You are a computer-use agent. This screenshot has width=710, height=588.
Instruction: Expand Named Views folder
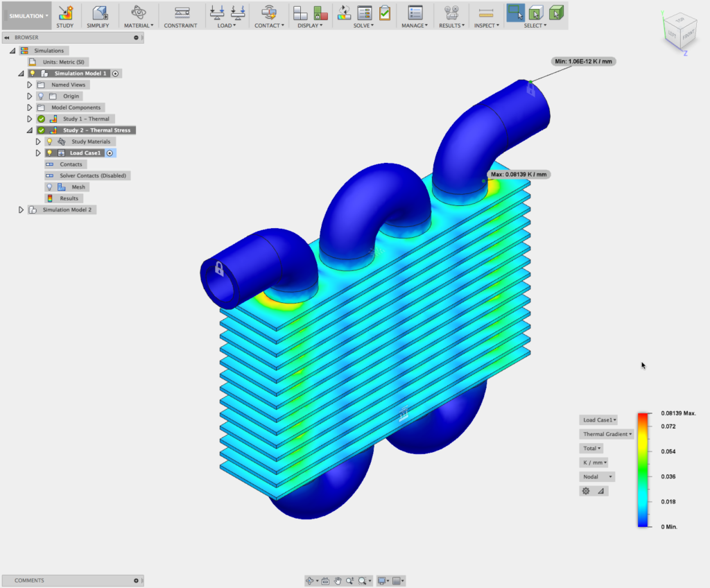coord(29,85)
